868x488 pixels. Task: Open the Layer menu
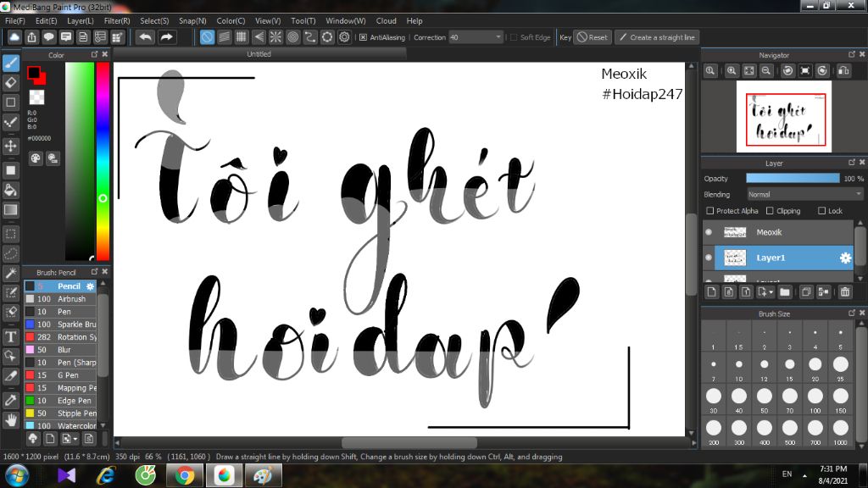(x=81, y=20)
